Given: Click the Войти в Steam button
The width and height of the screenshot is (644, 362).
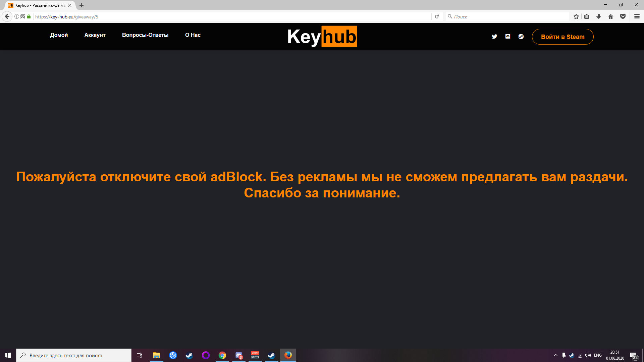Looking at the screenshot, I should (x=562, y=37).
